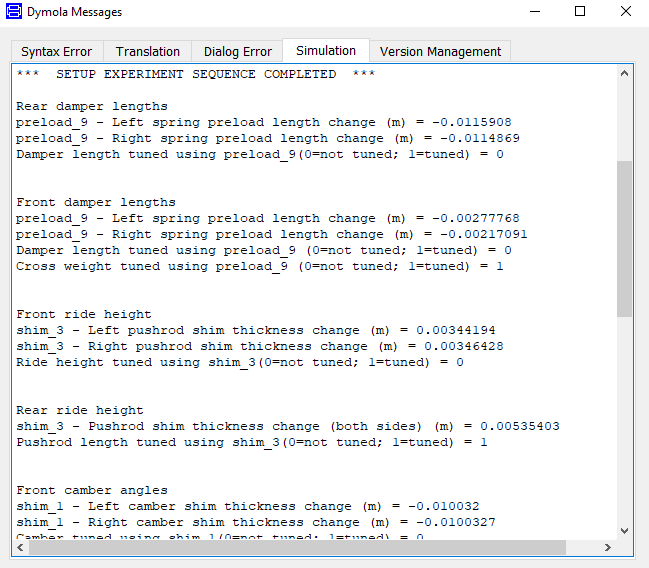The image size is (649, 568).
Task: Click the scroll down arrow
Action: pos(624,531)
